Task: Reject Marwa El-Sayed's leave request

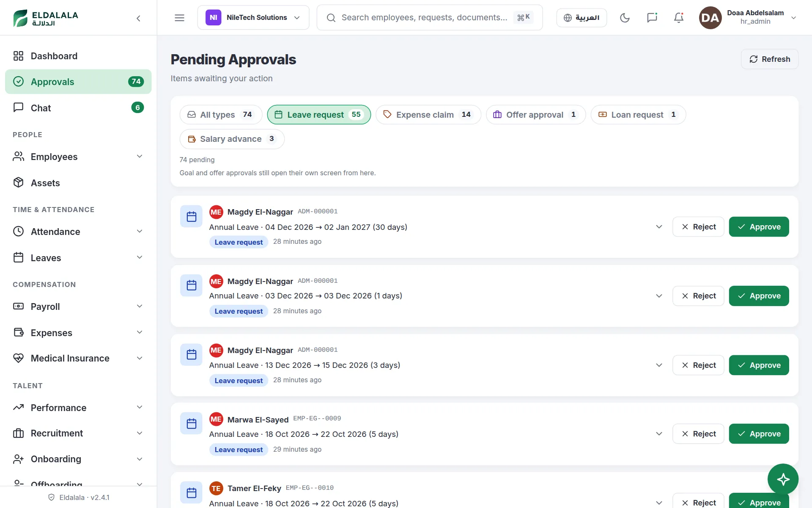Action: pos(698,434)
